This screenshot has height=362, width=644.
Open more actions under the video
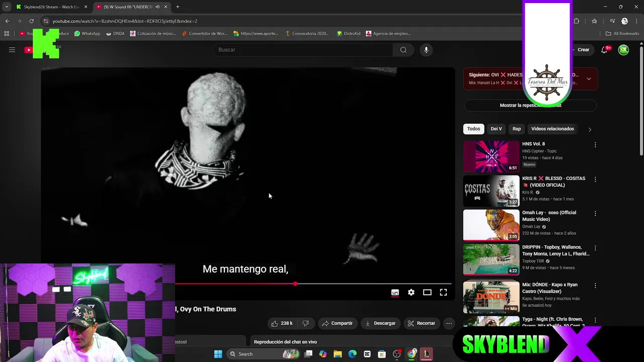(x=449, y=323)
